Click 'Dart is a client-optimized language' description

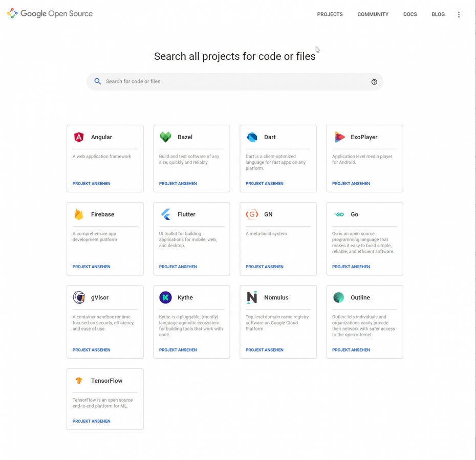coord(276,162)
